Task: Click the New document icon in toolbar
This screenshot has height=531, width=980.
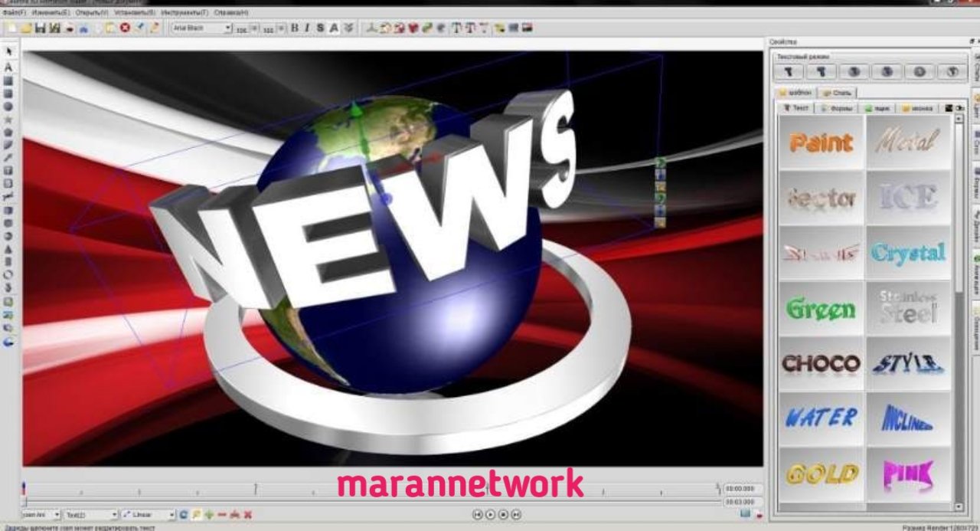Action: point(11,28)
